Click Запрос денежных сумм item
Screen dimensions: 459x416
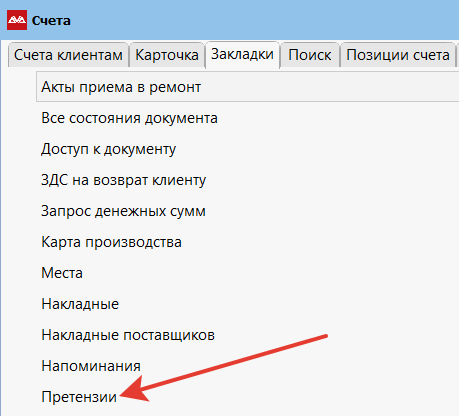[247, 211]
